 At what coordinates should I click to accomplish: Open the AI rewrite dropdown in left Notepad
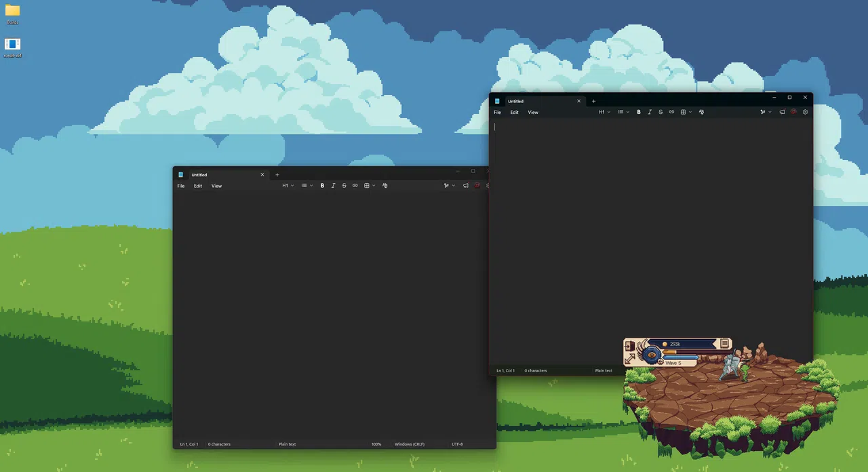(449, 186)
